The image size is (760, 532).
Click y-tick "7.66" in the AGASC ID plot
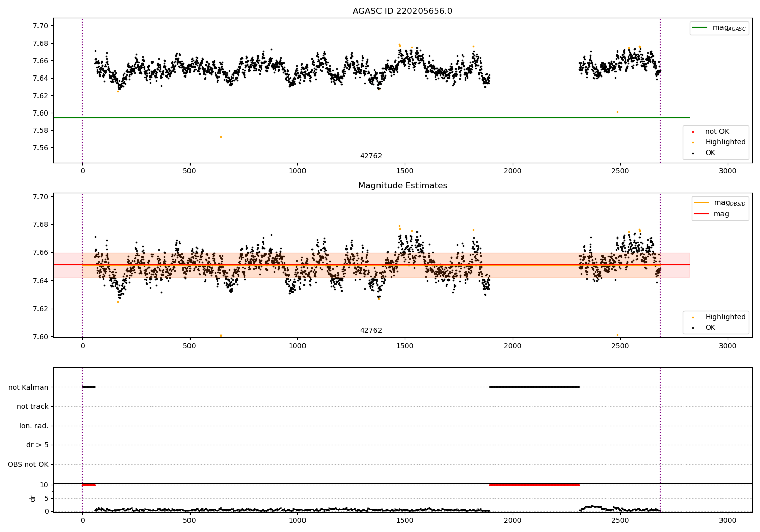(40, 61)
